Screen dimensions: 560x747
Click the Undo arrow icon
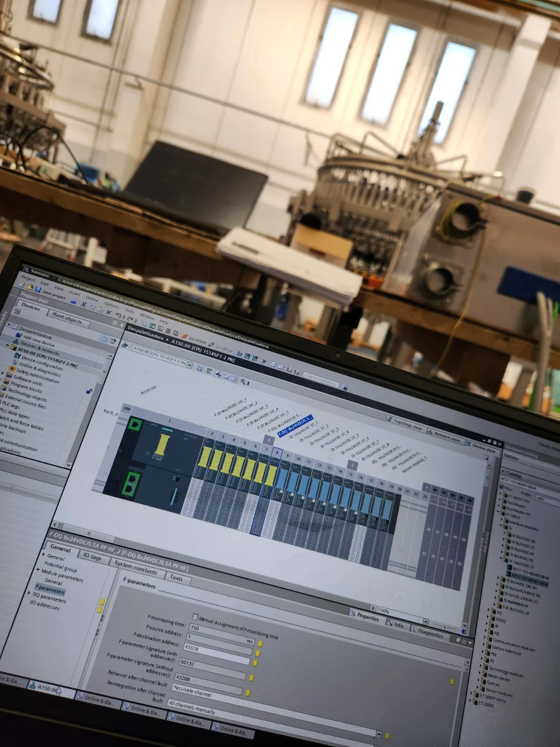point(118,315)
